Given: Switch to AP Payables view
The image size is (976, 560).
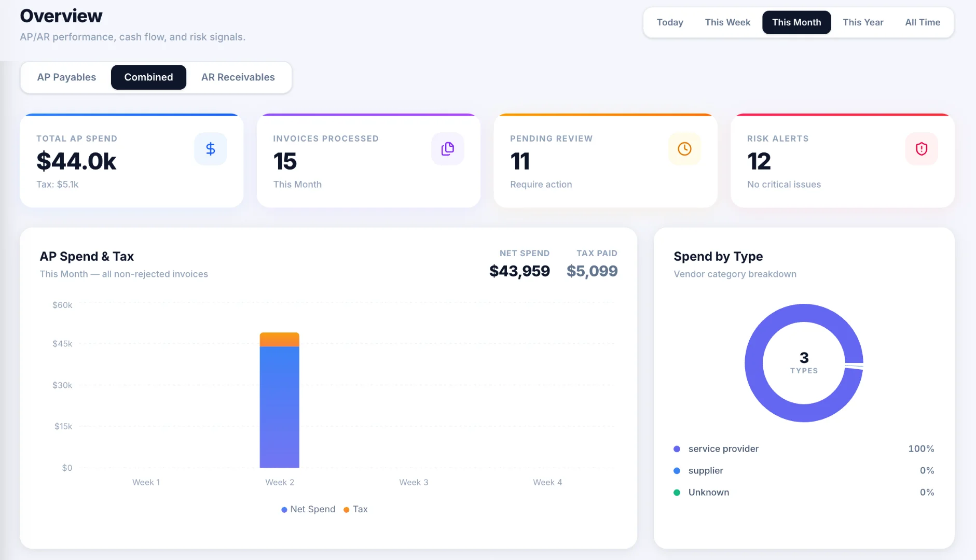Looking at the screenshot, I should click(66, 77).
